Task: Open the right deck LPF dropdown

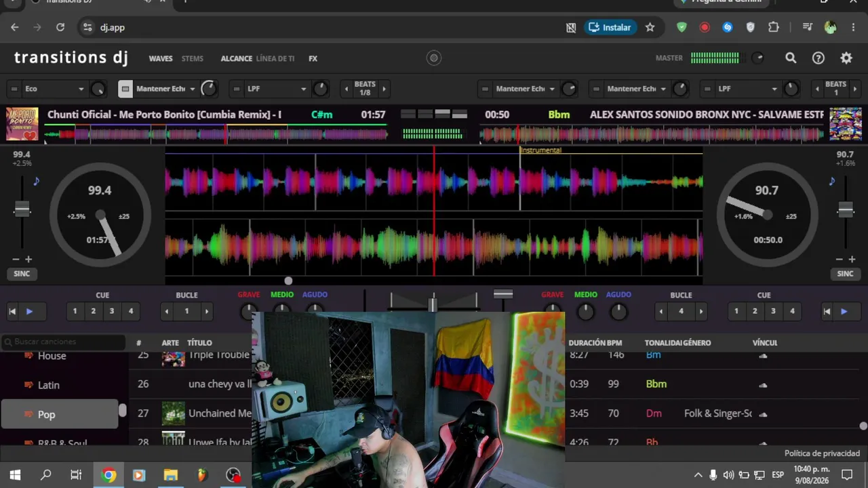Action: [x=748, y=89]
